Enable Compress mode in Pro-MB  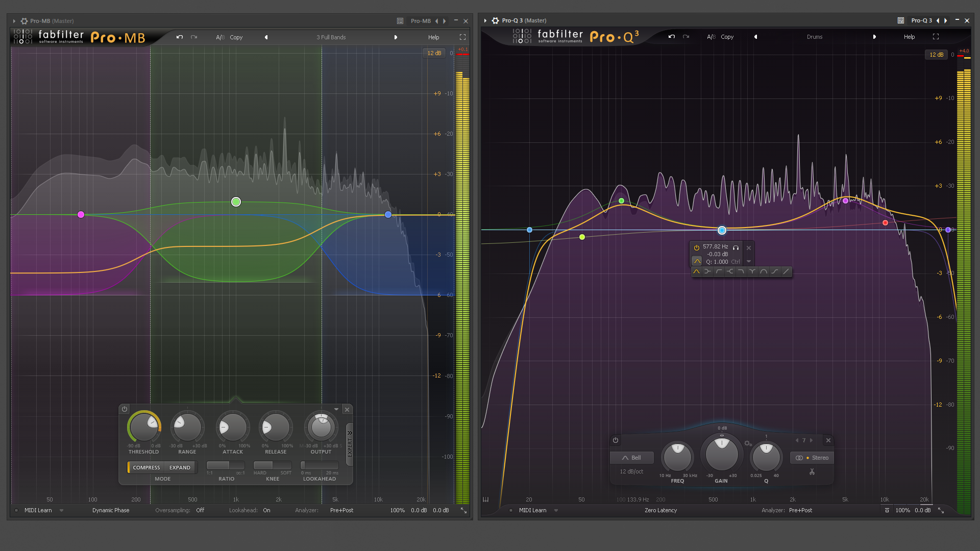coord(146,467)
